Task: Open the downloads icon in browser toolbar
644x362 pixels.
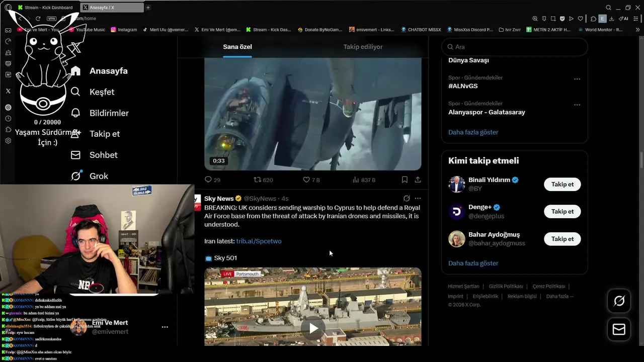Action: click(611, 19)
